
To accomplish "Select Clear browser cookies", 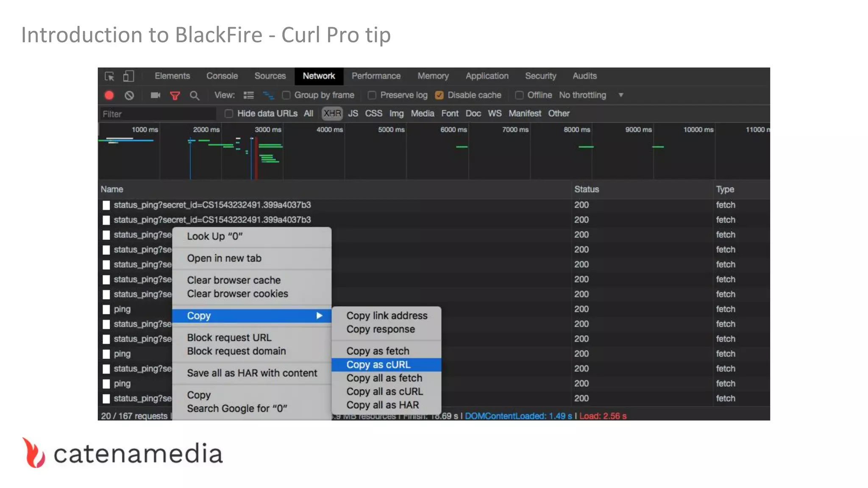I will coord(252,294).
